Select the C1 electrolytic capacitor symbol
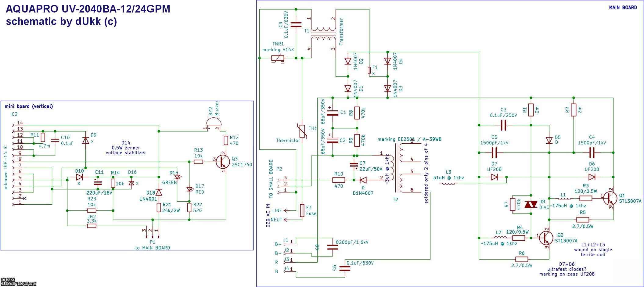 pos(333,112)
